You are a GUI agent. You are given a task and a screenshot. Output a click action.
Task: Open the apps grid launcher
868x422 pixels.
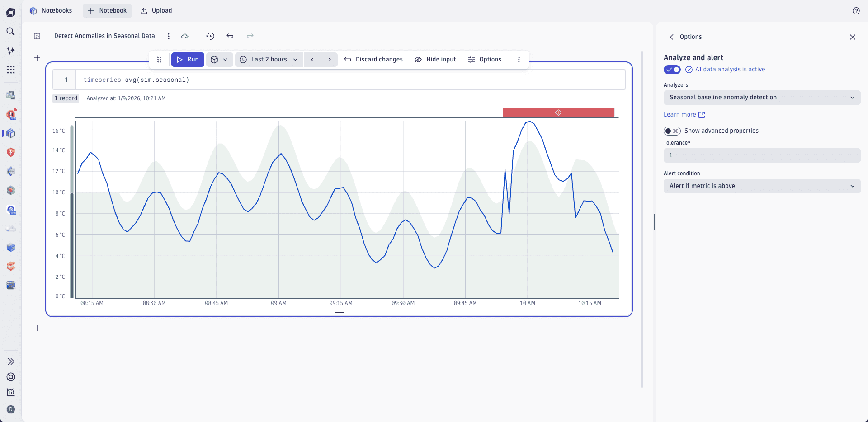click(x=10, y=70)
